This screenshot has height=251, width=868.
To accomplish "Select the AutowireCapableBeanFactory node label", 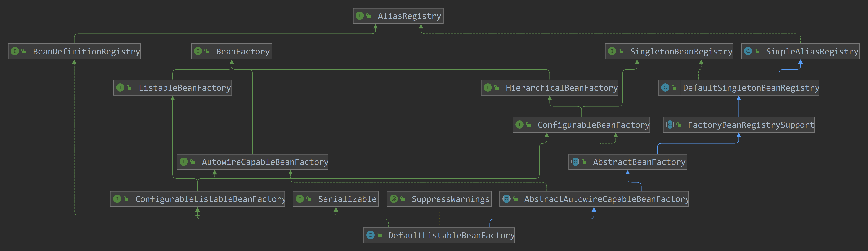I will (265, 162).
